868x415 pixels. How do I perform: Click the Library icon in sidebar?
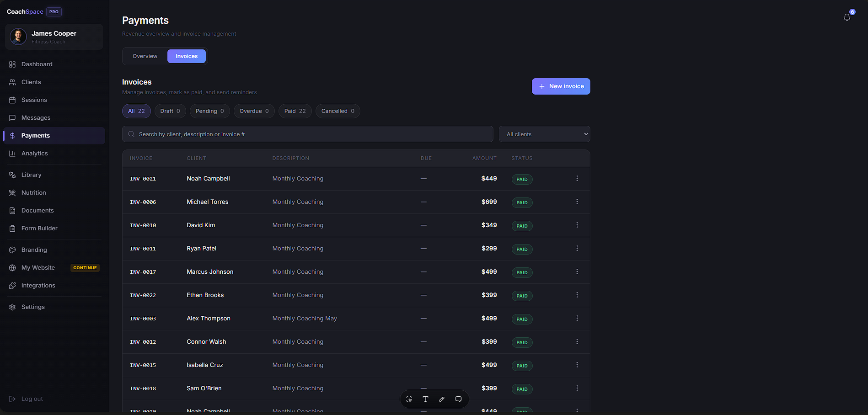tap(12, 175)
